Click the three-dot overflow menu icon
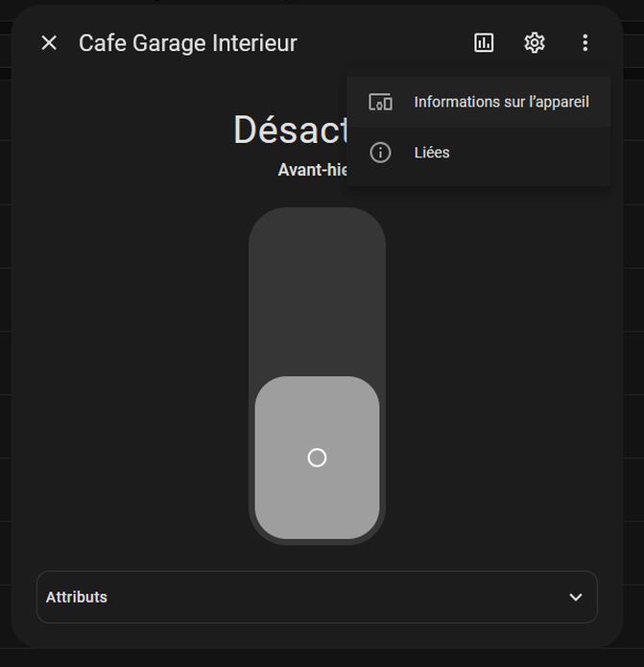 585,43
